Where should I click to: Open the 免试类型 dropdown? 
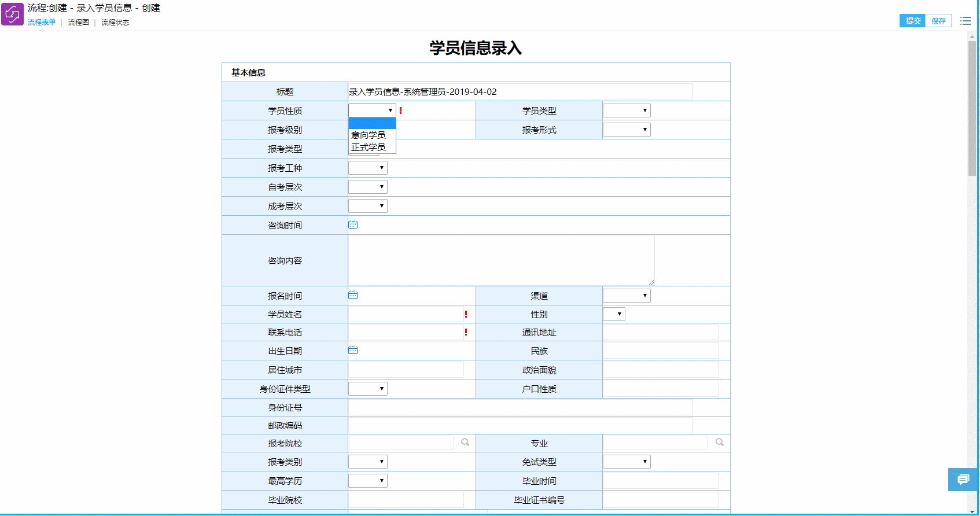point(627,462)
